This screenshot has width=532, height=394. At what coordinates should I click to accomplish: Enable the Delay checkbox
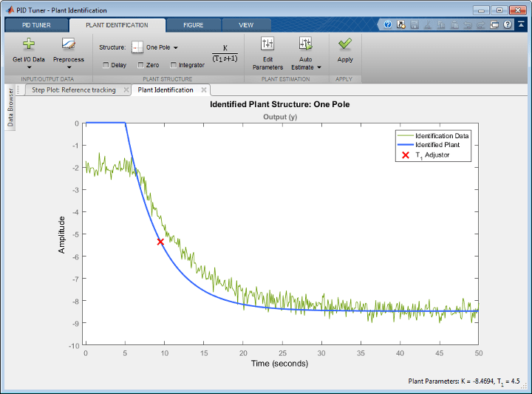(x=106, y=65)
